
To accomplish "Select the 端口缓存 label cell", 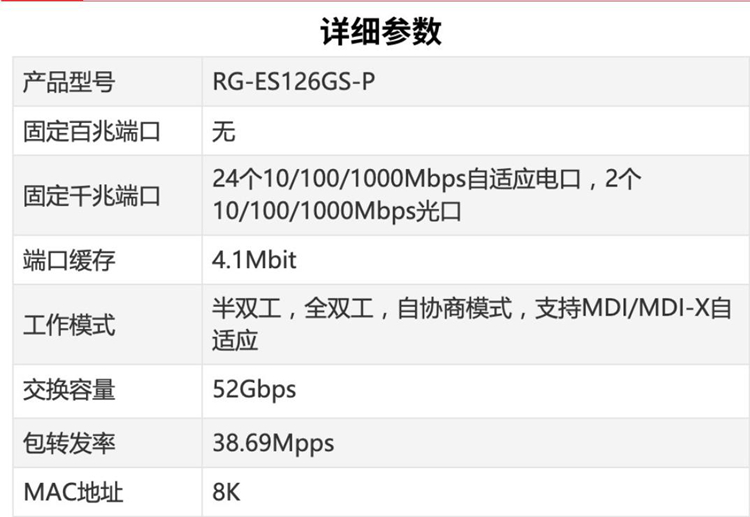I will (108, 260).
